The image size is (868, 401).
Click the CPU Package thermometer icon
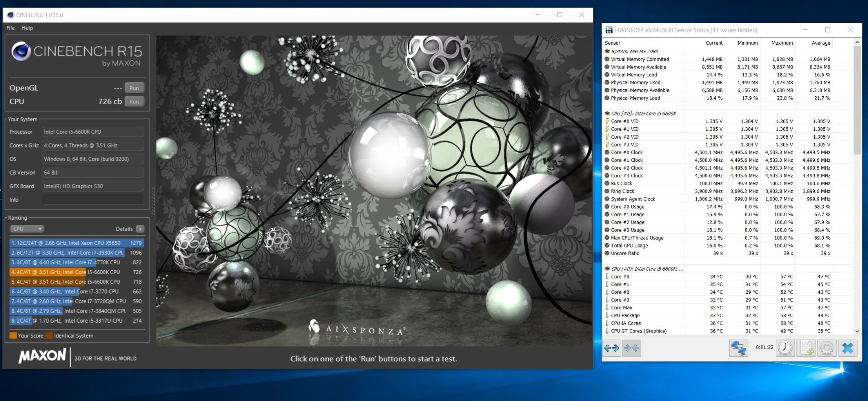pos(607,315)
